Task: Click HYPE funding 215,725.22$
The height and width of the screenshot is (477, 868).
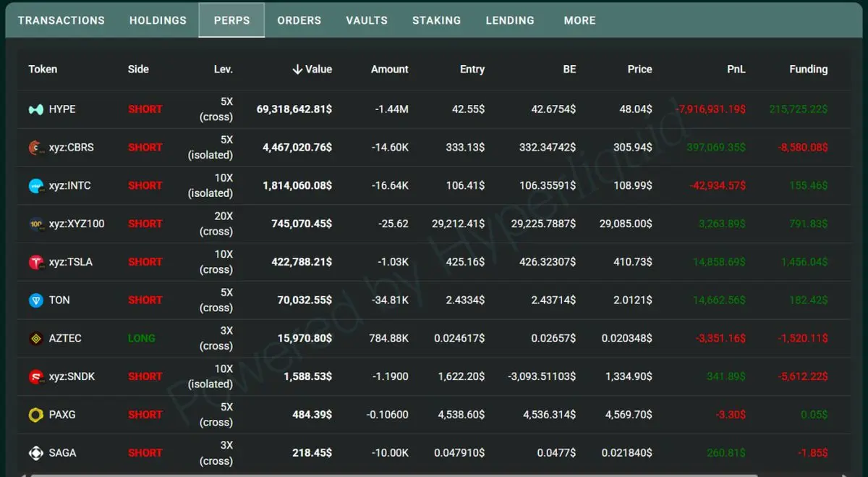Action: tap(799, 109)
